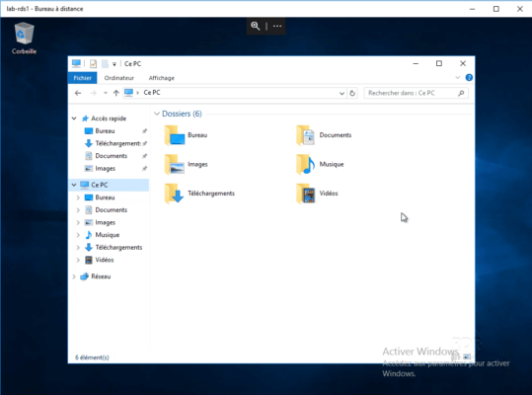
Task: Refresh the Ce PC location
Action: 352,93
